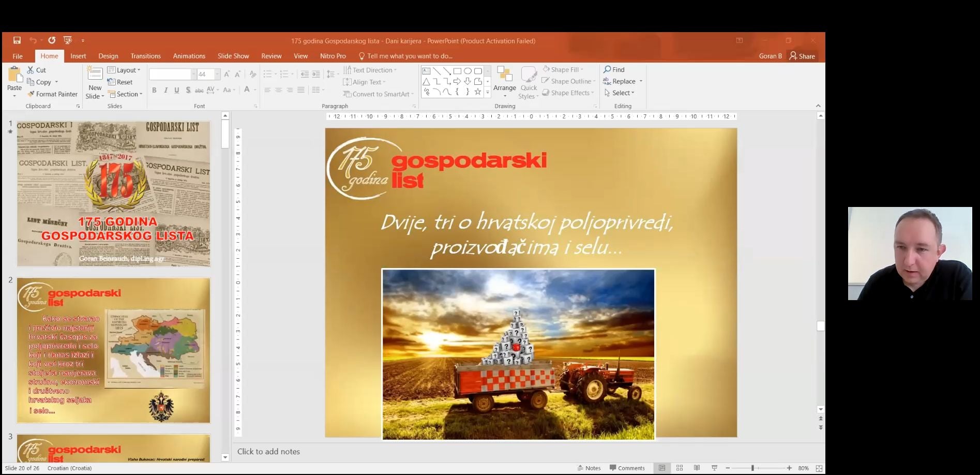Viewport: 980px width, 475px height.
Task: Click the Paste clipboard icon
Action: tap(14, 76)
